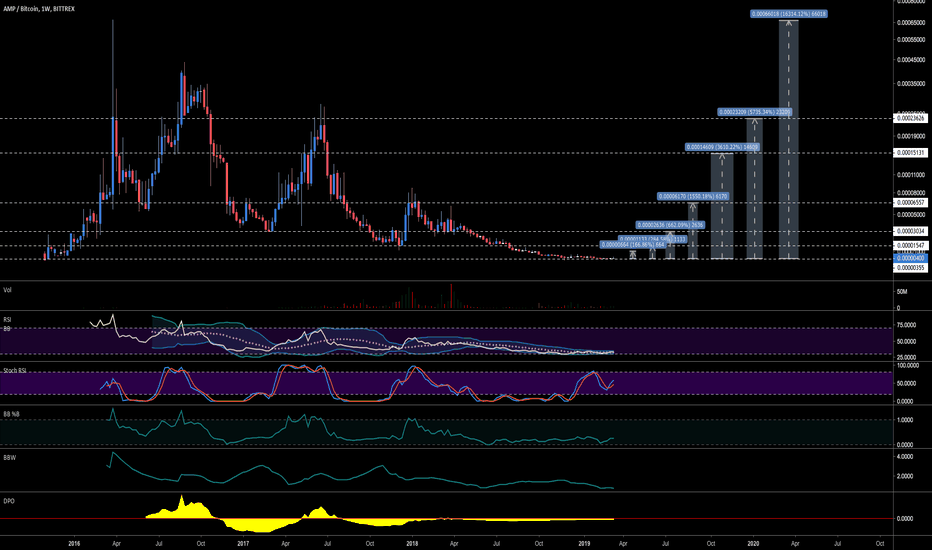
Task: Click the 0.00000664 (166.86%) measurement label
Action: click(632, 244)
